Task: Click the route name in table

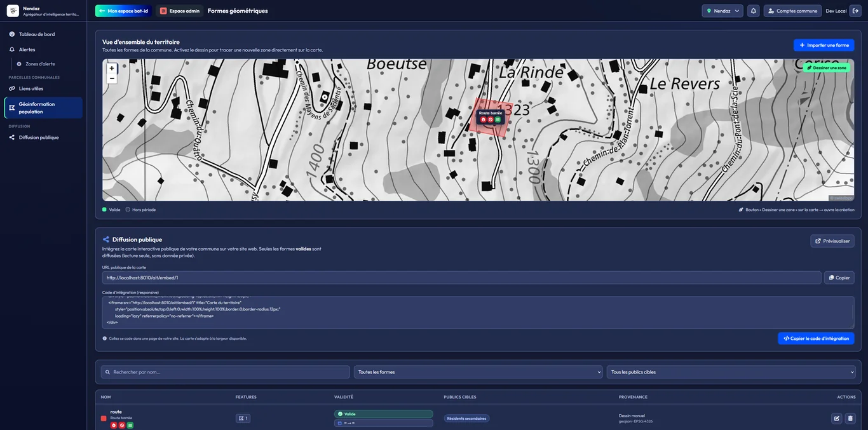Action: pos(116,412)
